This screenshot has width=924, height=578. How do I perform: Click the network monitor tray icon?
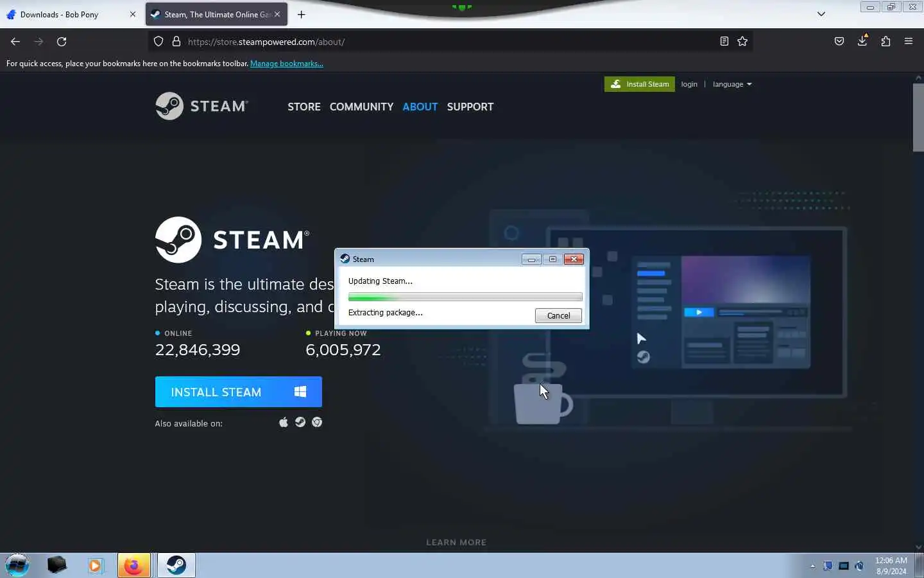pyautogui.click(x=844, y=566)
